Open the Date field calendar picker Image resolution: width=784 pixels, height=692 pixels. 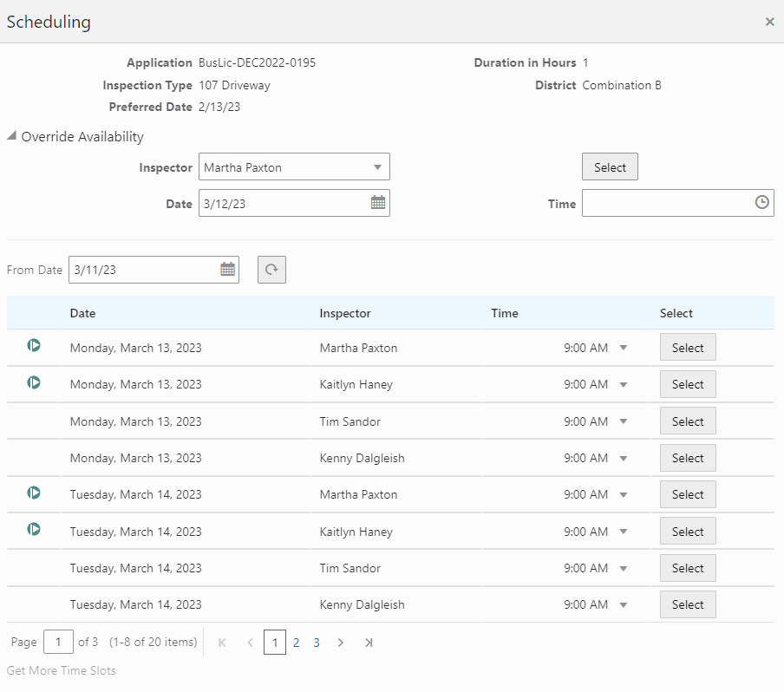[x=377, y=203]
